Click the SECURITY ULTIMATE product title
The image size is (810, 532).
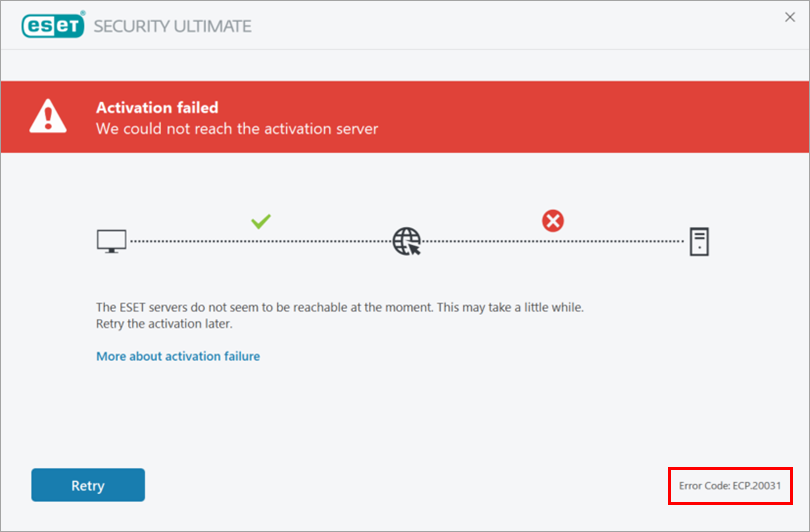[173, 26]
